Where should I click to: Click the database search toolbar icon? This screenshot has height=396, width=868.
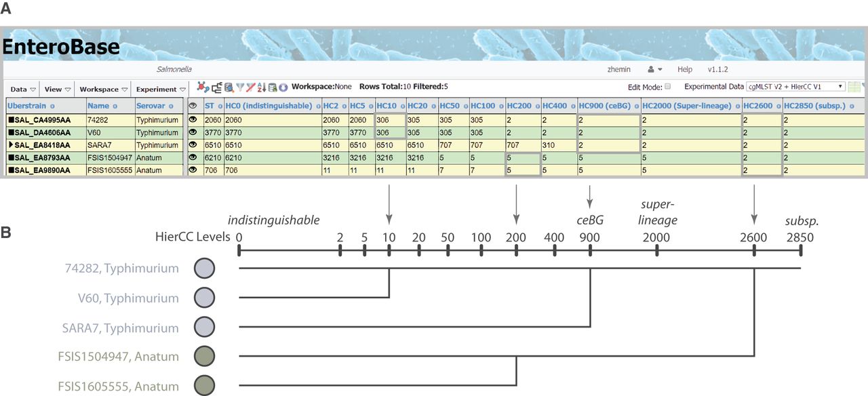tap(229, 87)
